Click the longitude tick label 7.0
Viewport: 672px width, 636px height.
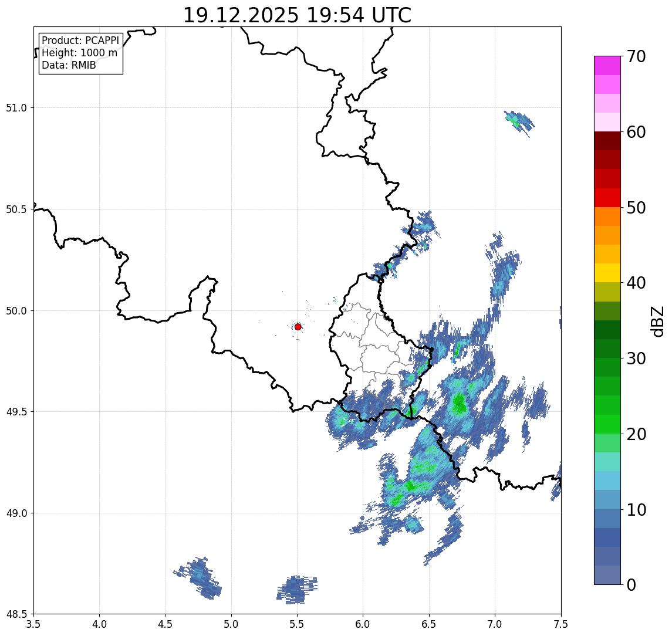pos(495,624)
